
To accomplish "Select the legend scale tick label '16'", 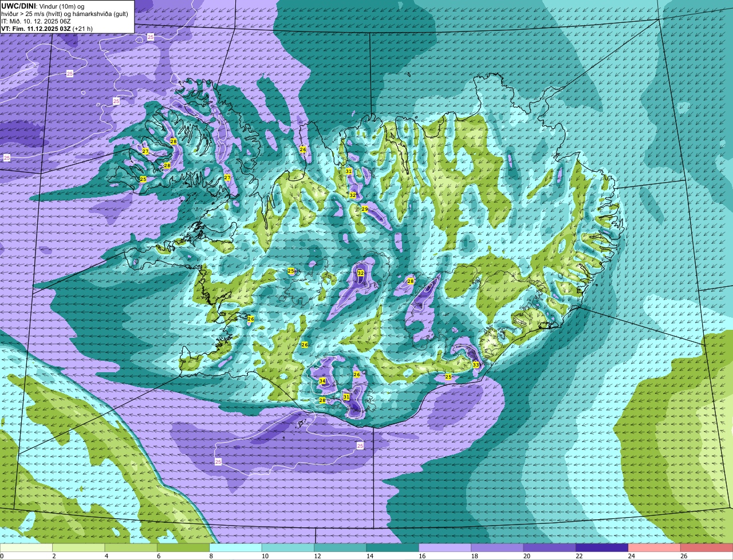I will (x=421, y=556).
